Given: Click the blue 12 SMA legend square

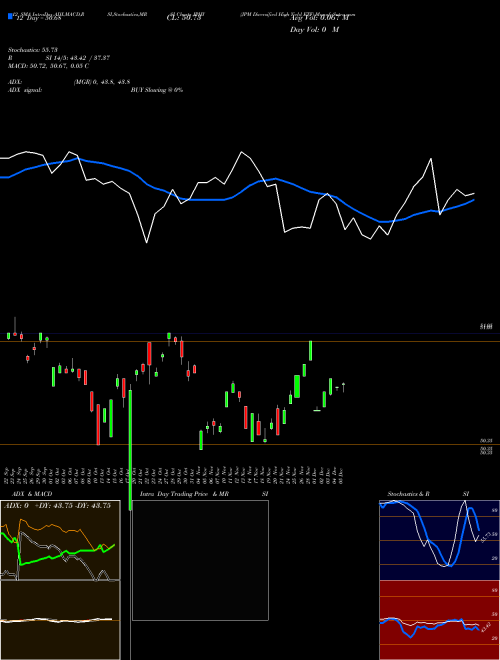Looking at the screenshot, I should pyautogui.click(x=11, y=17).
